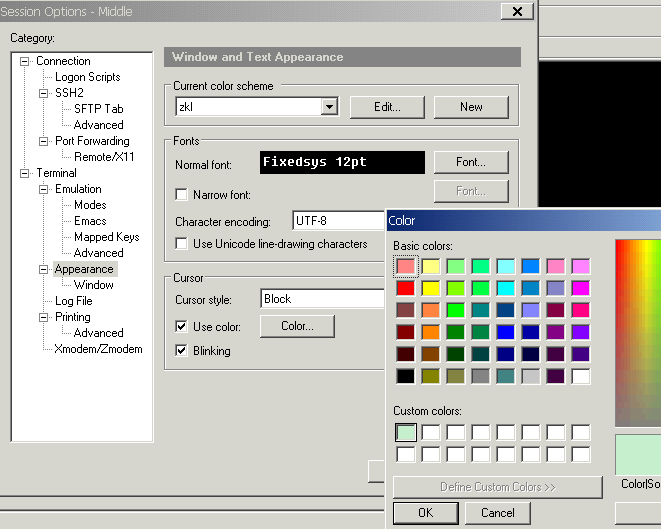Uncheck the Use color checkbox

(x=181, y=326)
